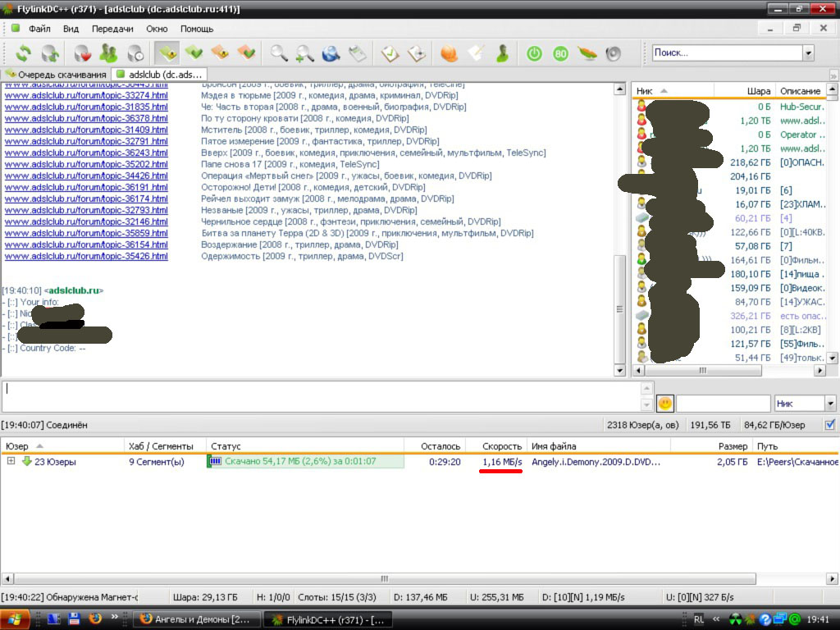Click the green '80' speed limit icon
Viewport: 840px width, 630px height.
(x=560, y=53)
